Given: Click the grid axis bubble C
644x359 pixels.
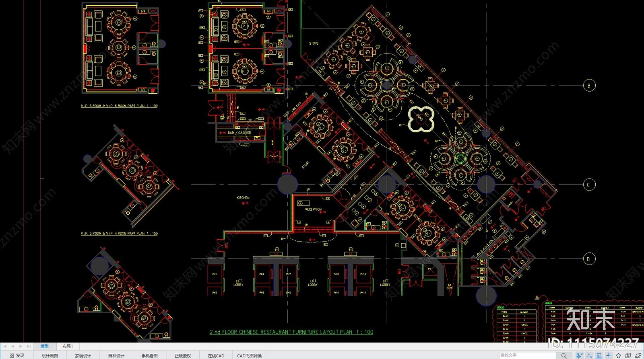Looking at the screenshot, I should [x=589, y=185].
